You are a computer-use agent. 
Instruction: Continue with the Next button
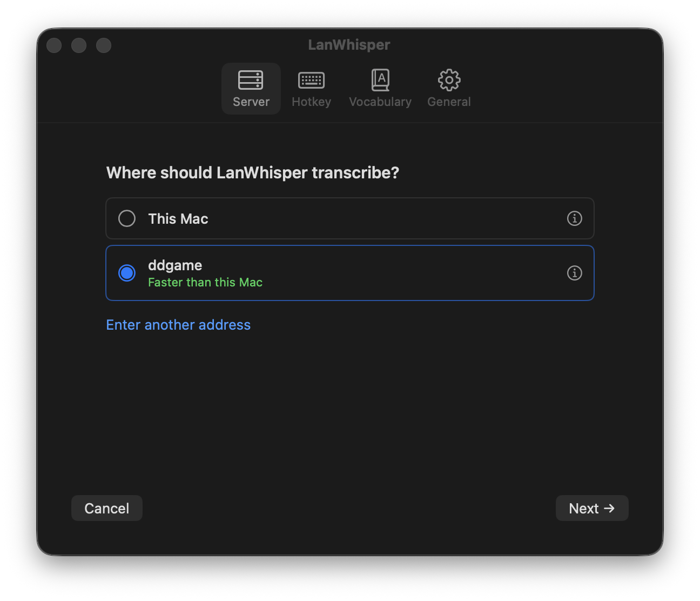(592, 508)
